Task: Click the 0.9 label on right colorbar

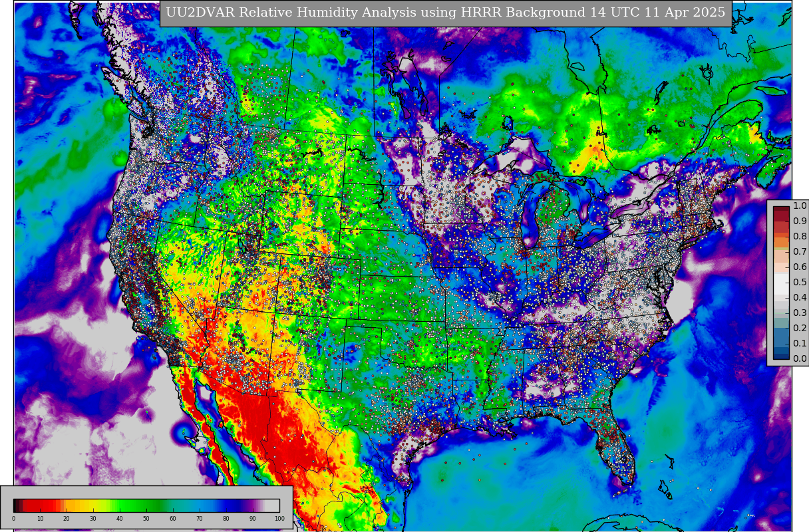Action: [x=800, y=221]
